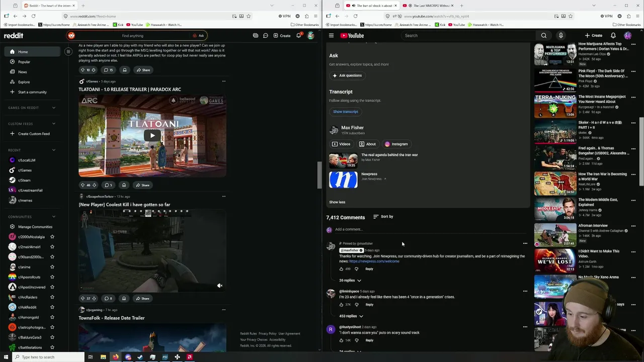The width and height of the screenshot is (644, 362).
Task: Open comments on the TLATOANI post
Action: 108,185
